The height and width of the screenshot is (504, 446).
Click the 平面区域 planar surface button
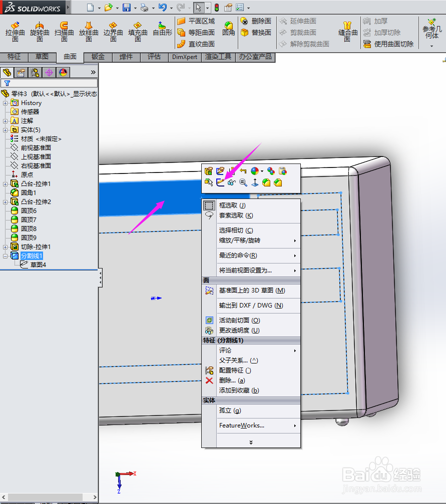click(196, 21)
